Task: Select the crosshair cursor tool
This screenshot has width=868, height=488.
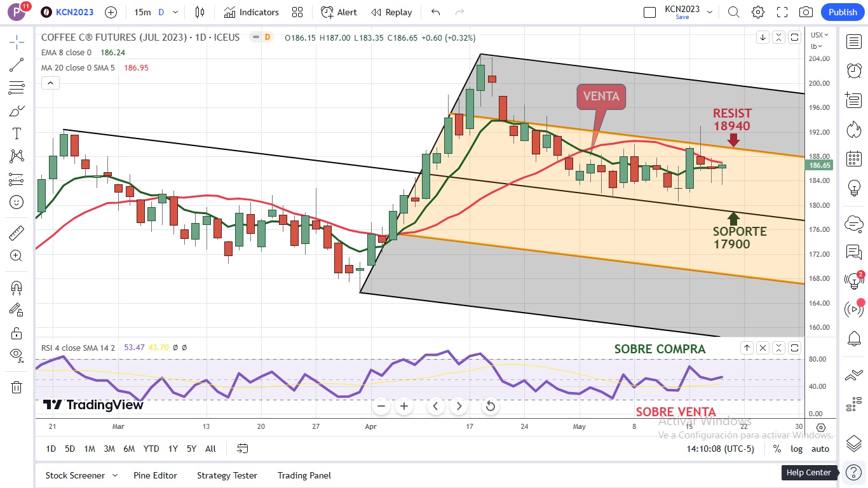Action: pyautogui.click(x=17, y=43)
